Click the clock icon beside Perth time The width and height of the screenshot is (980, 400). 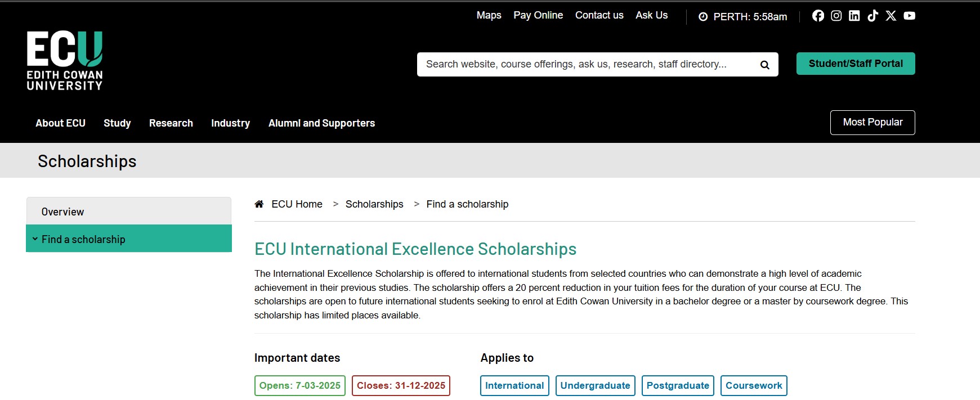pos(703,17)
